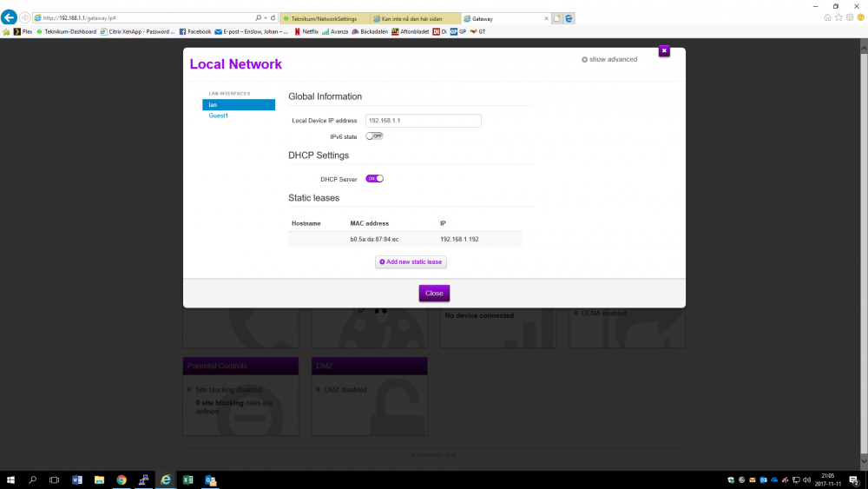Click Add new static lease button
The width and height of the screenshot is (868, 489).
(411, 262)
